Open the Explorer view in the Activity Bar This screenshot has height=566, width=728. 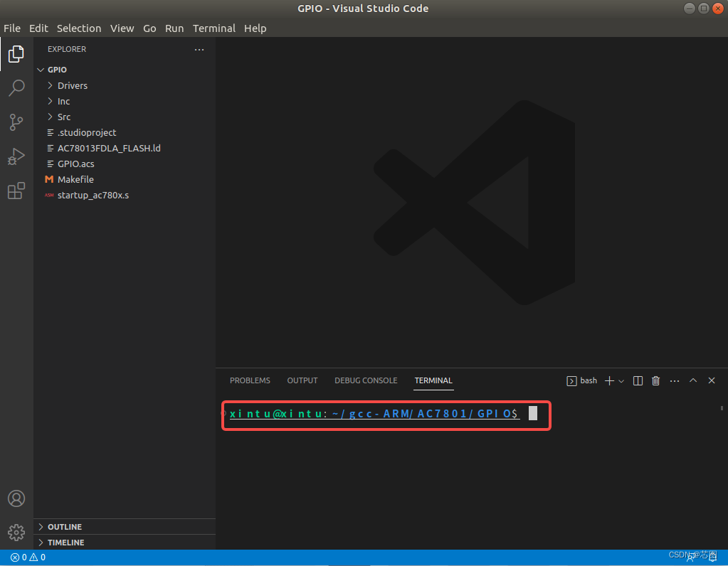[x=16, y=53]
